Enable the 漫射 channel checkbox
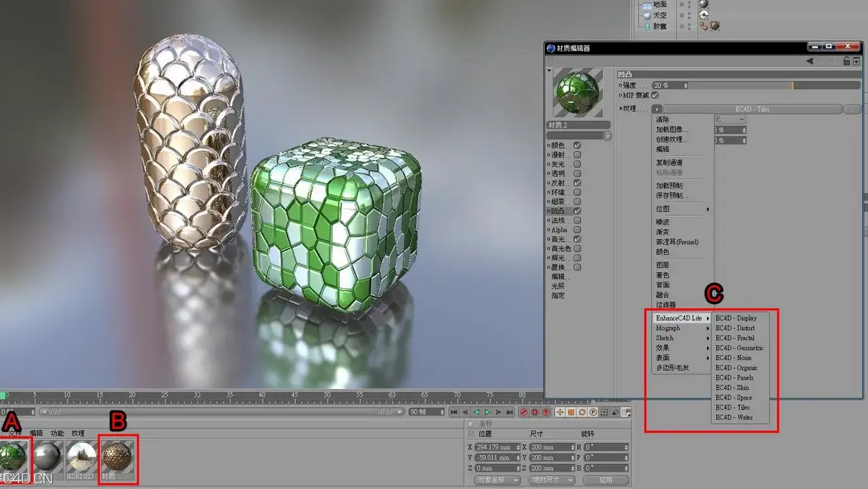This screenshot has width=868, height=489. click(577, 155)
